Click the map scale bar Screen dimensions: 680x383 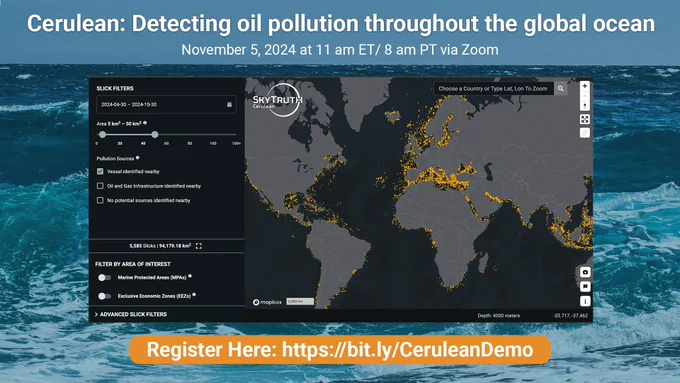coord(300,301)
